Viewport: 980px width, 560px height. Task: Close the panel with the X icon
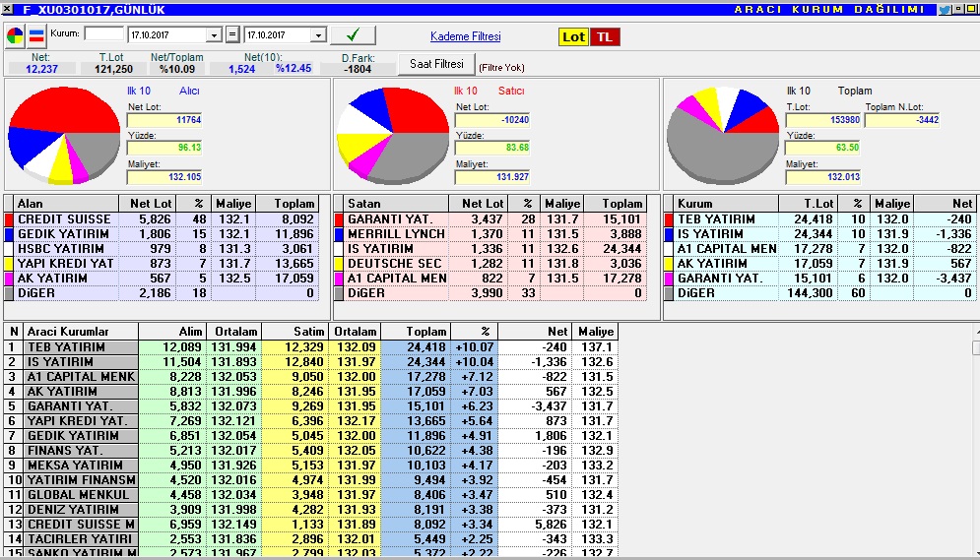pos(7,10)
